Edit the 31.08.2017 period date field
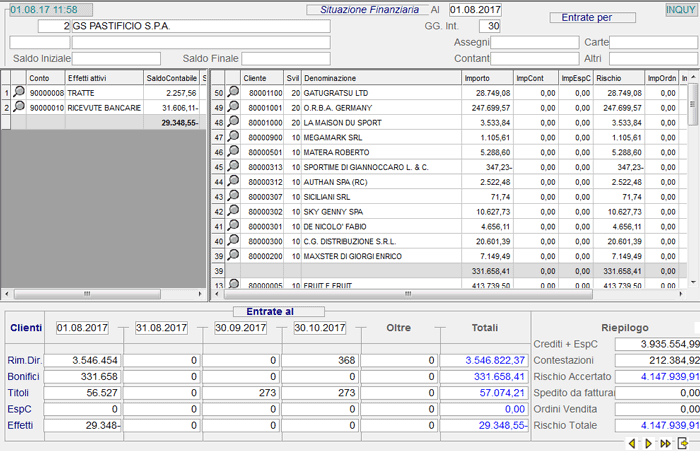The height and width of the screenshot is (451, 700). coord(161,327)
